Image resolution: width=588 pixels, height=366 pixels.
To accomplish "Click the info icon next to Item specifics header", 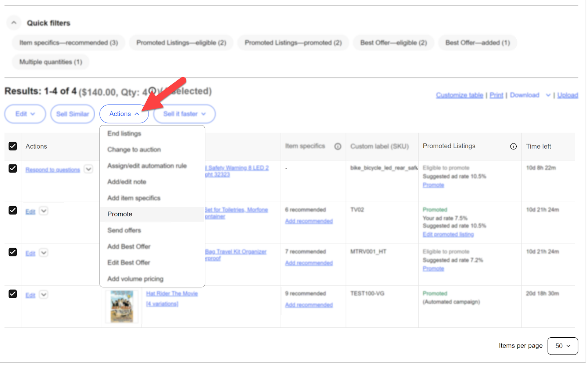I will [x=338, y=146].
